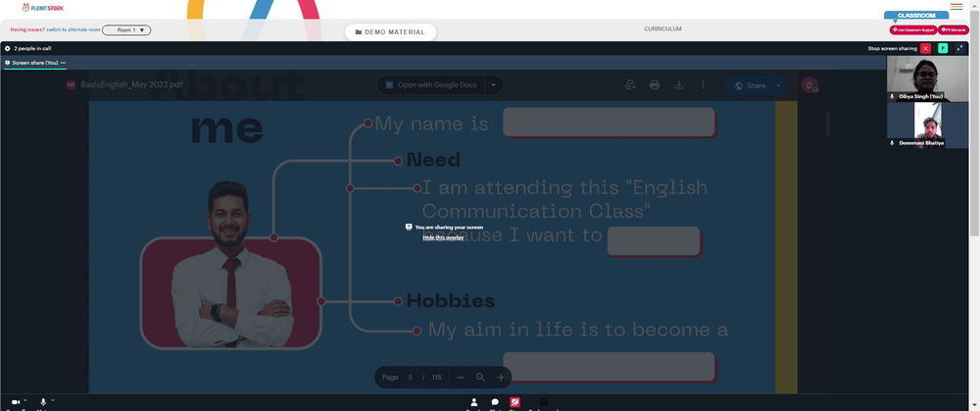Click Deenmani Bhatiya video thumbnail

(927, 125)
